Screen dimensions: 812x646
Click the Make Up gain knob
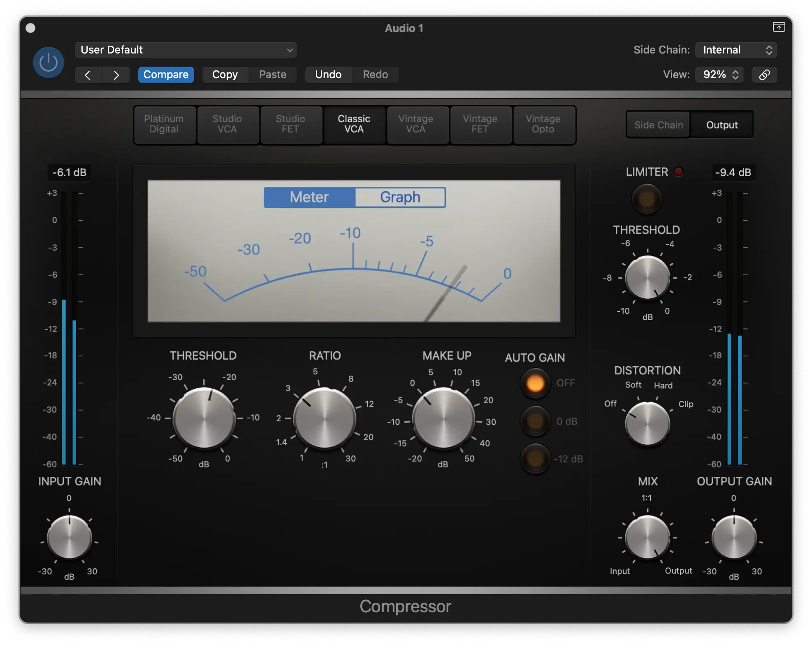coord(443,418)
